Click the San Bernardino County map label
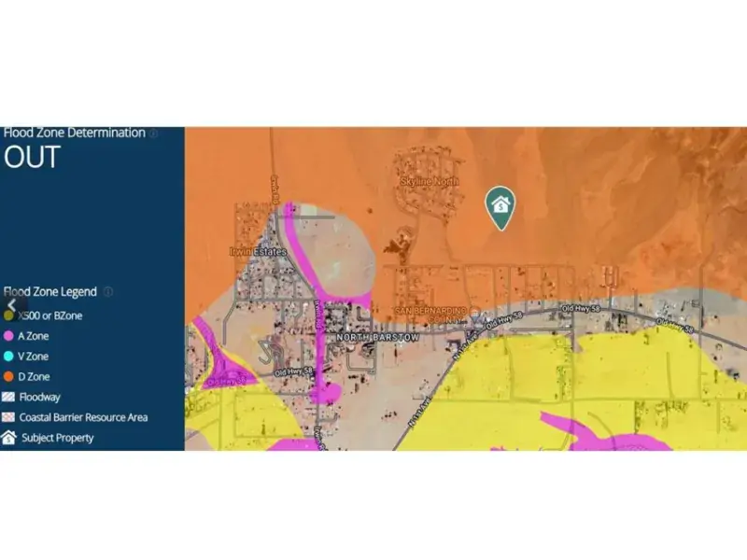Screen dimensions: 747x560 pyautogui.click(x=429, y=315)
